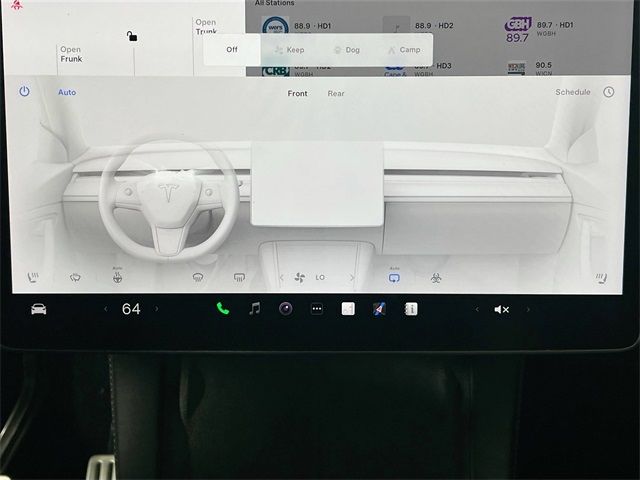The width and height of the screenshot is (640, 480).
Task: Tap Open Frunk
Action: [71, 54]
